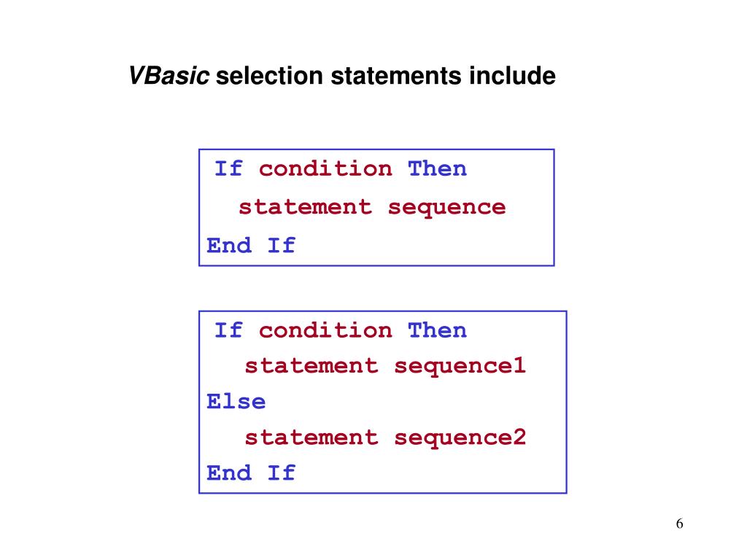The width and height of the screenshot is (747, 560).
Task: Click the word 'sequence' in first box
Action: click(447, 209)
